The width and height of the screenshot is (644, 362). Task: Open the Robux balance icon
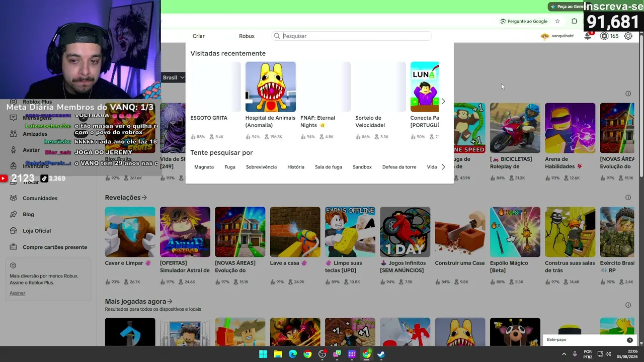click(604, 36)
